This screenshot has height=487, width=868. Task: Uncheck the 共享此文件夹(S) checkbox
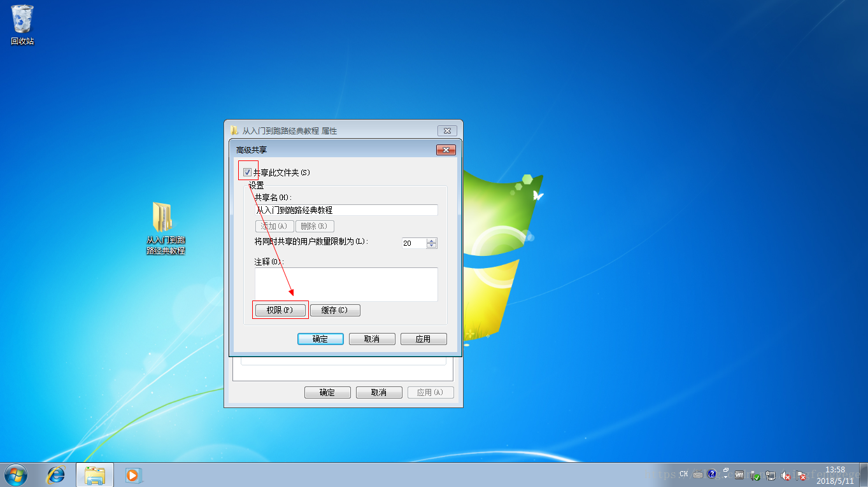click(248, 172)
